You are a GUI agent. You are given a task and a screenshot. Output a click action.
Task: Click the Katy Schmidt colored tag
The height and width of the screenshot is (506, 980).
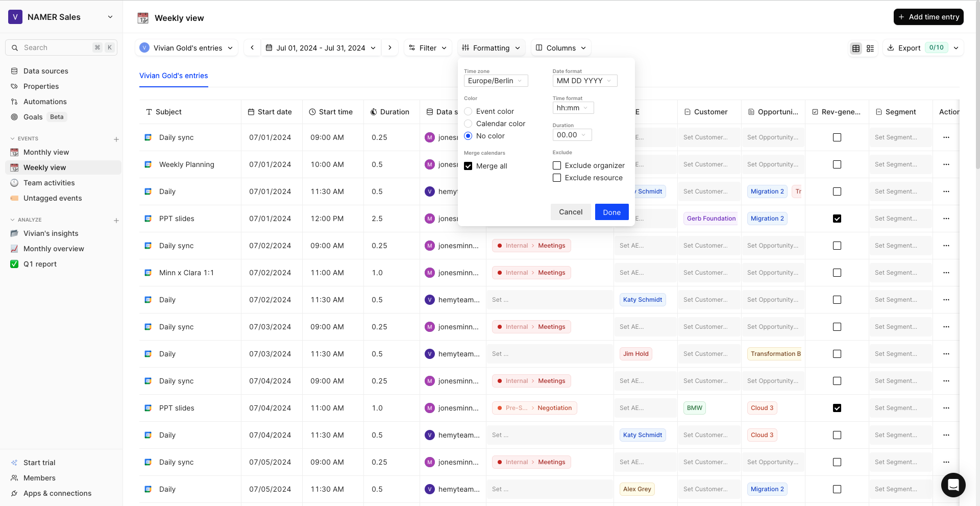tap(642, 300)
